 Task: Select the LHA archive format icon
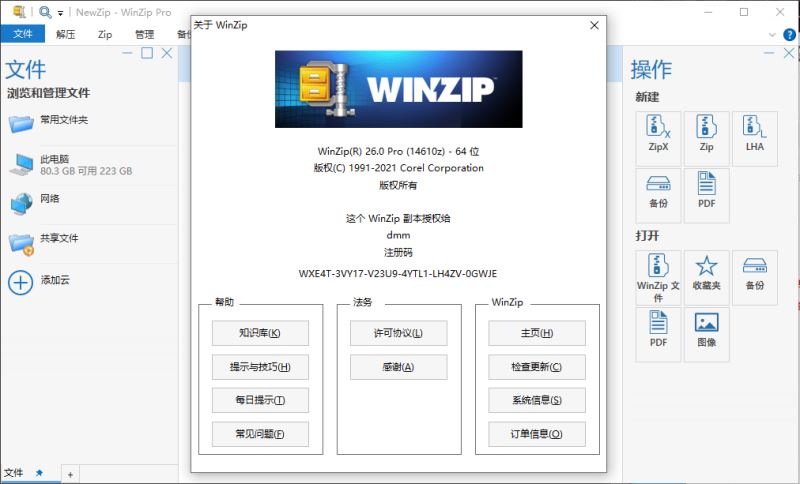pyautogui.click(x=755, y=132)
